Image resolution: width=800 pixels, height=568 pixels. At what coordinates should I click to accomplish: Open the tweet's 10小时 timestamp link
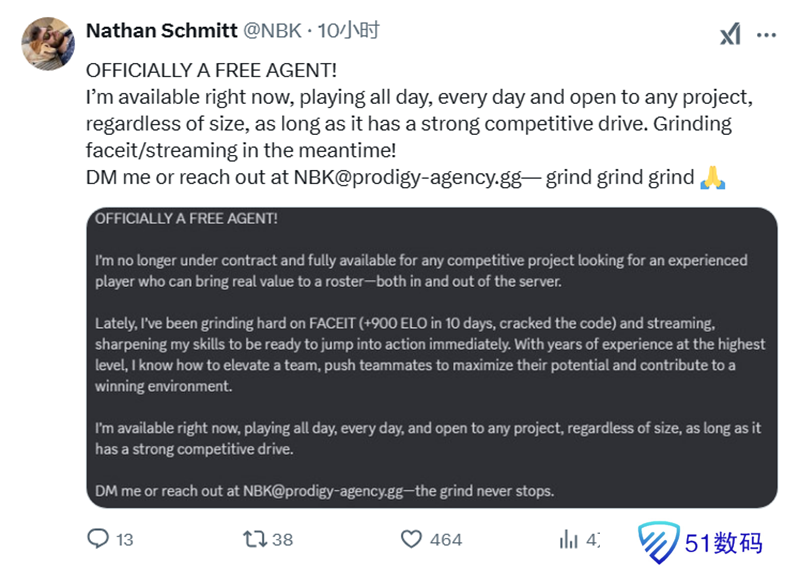(349, 31)
